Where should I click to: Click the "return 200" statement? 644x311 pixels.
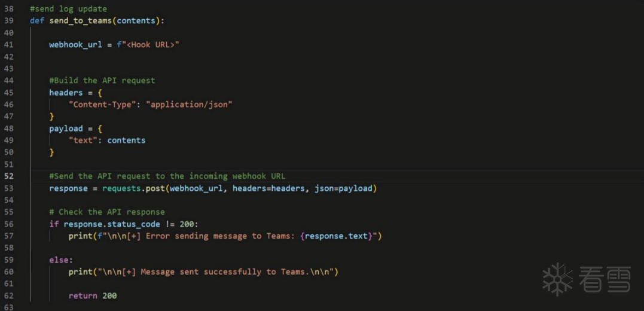click(93, 295)
